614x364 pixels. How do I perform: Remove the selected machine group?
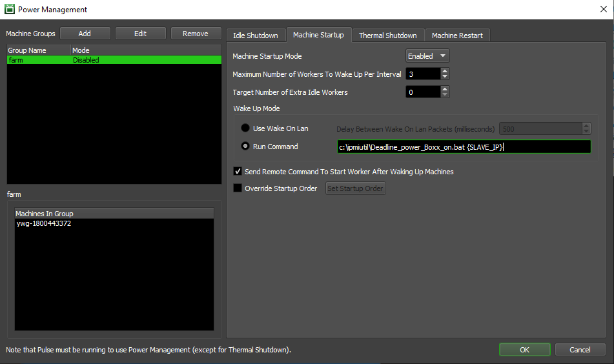click(x=195, y=34)
